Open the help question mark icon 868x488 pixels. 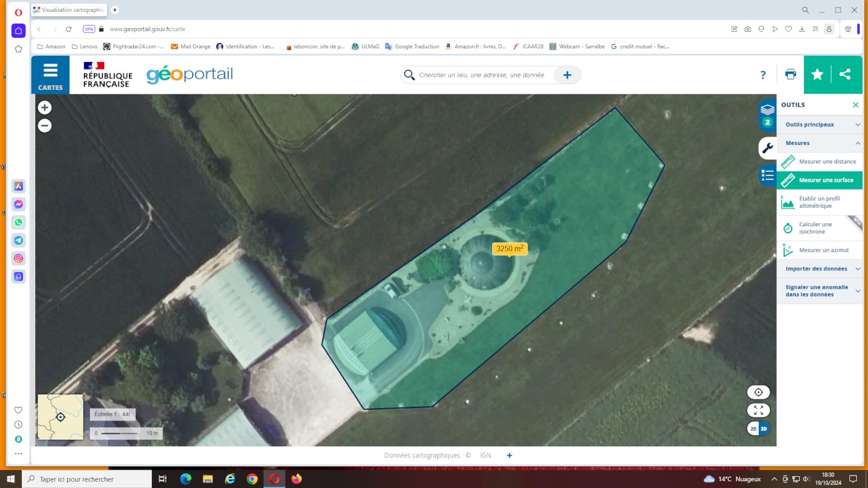click(763, 75)
